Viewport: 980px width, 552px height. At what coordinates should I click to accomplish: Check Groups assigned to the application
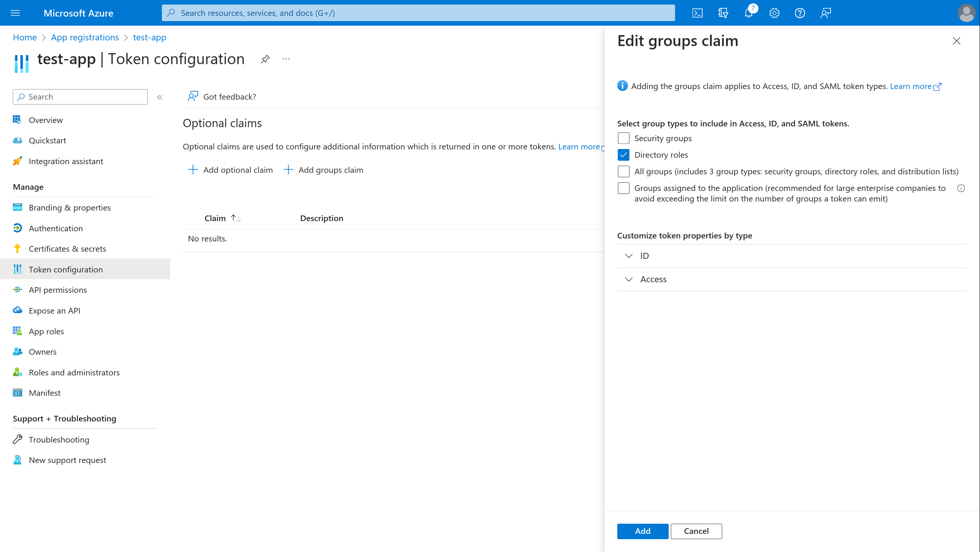[623, 188]
